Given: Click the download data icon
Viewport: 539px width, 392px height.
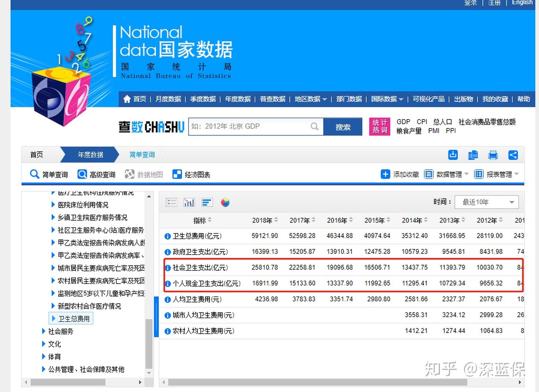Looking at the screenshot, I should point(453,155).
